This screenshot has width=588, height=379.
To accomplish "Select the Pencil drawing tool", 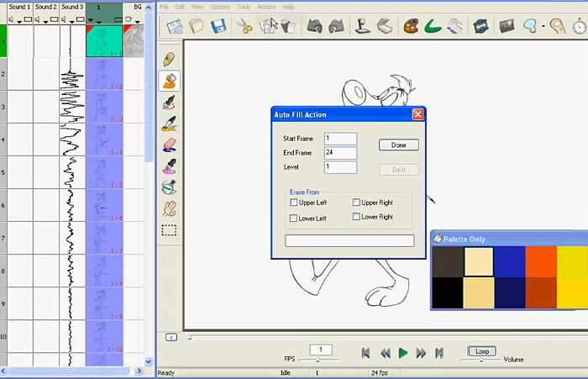I will [x=169, y=60].
